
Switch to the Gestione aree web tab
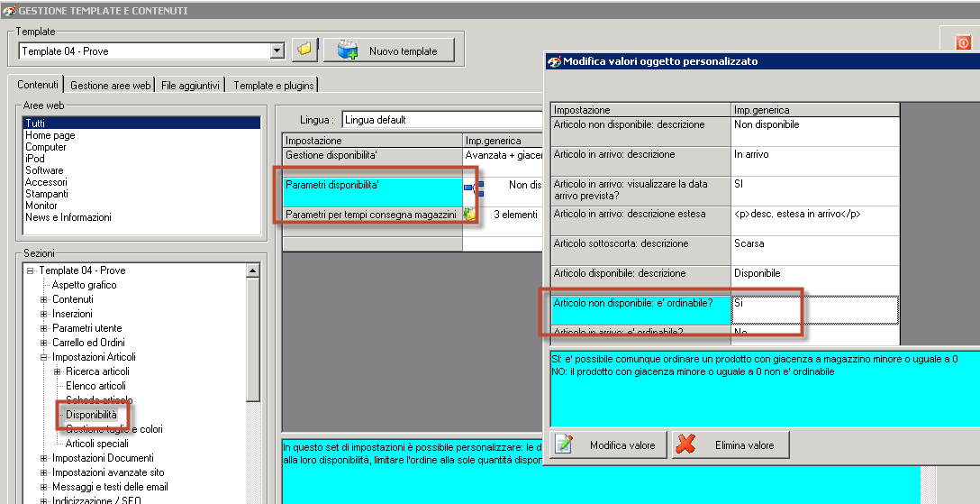coord(111,86)
